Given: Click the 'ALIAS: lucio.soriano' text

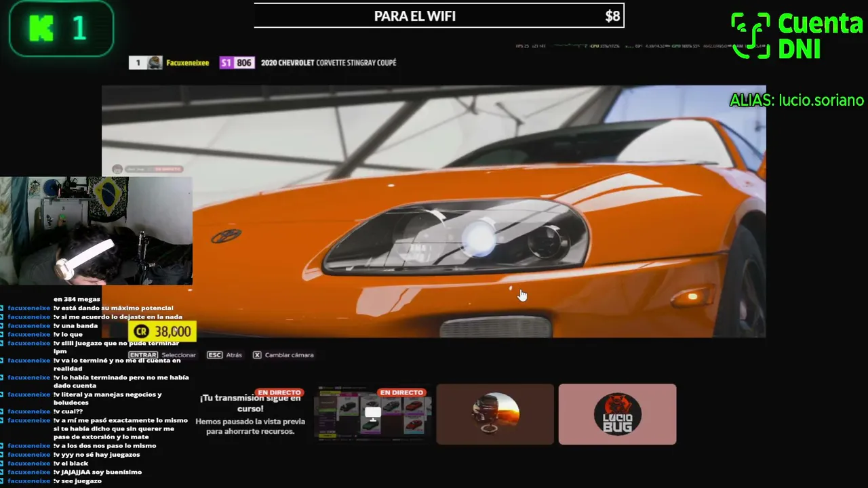Looking at the screenshot, I should pos(797,100).
